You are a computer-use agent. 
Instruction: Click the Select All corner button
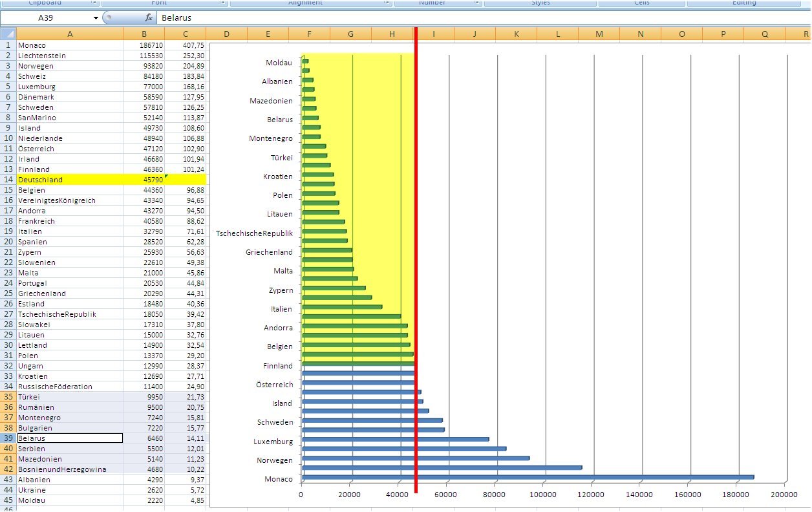(x=8, y=34)
